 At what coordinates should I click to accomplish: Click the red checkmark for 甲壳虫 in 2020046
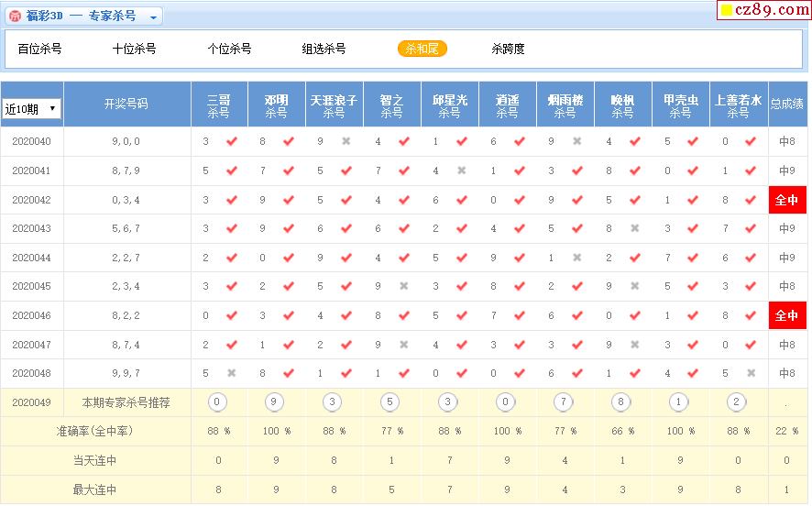coord(693,316)
